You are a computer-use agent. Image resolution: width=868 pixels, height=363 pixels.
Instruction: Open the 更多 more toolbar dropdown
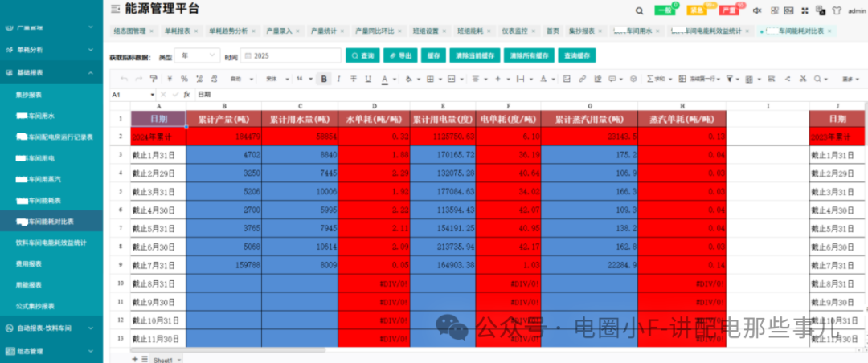pos(850,80)
